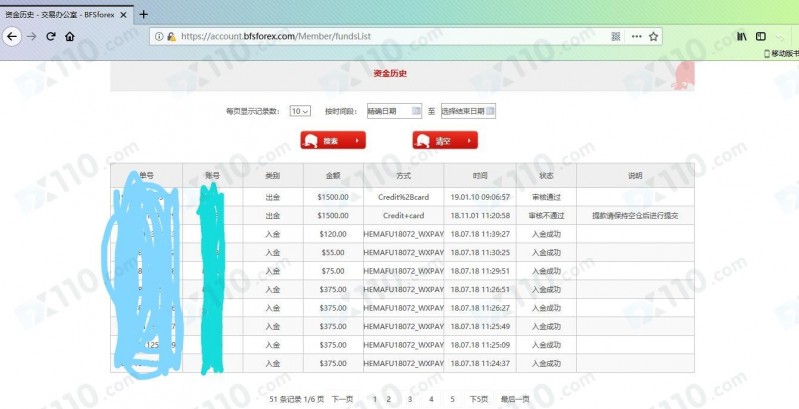Select the $75.00 amount cell

coord(333,271)
